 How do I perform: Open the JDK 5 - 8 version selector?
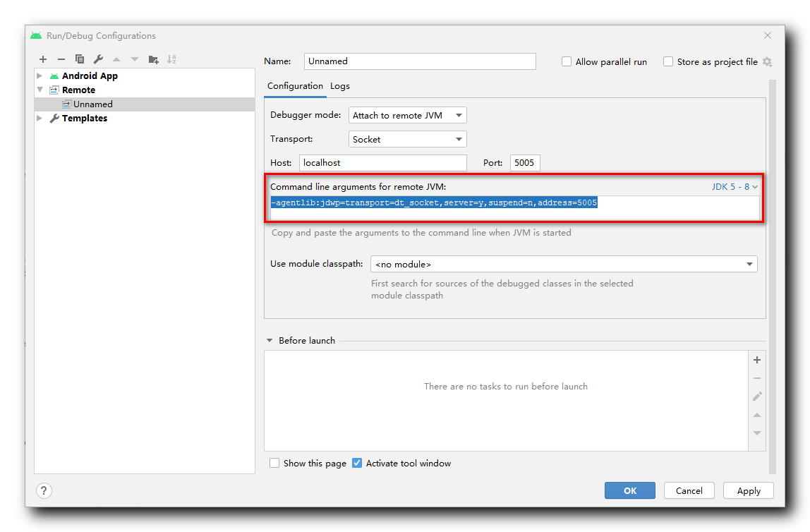[x=735, y=186]
